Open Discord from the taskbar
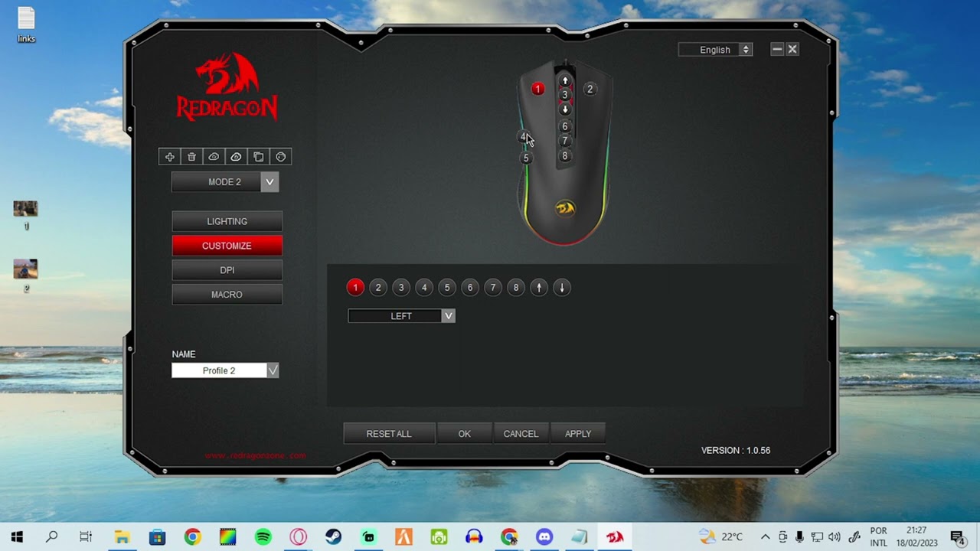This screenshot has width=980, height=551. pos(544,537)
